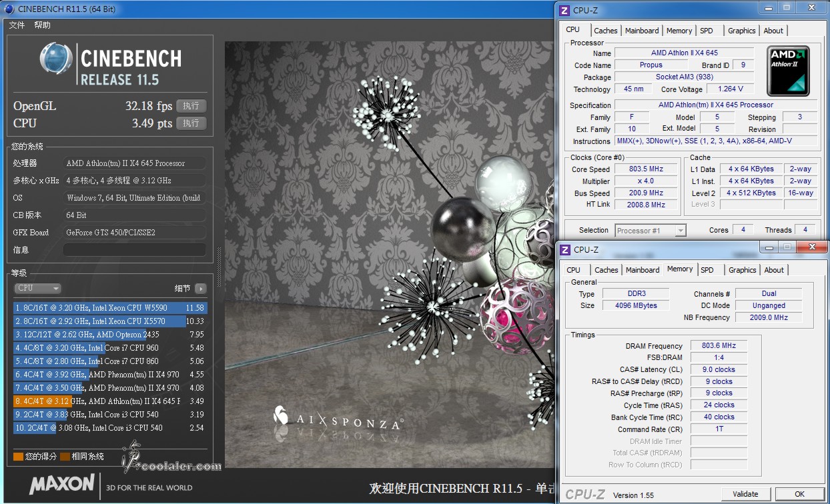Click the HT Link value 2008.8 MHz
The image size is (830, 504).
(x=646, y=205)
